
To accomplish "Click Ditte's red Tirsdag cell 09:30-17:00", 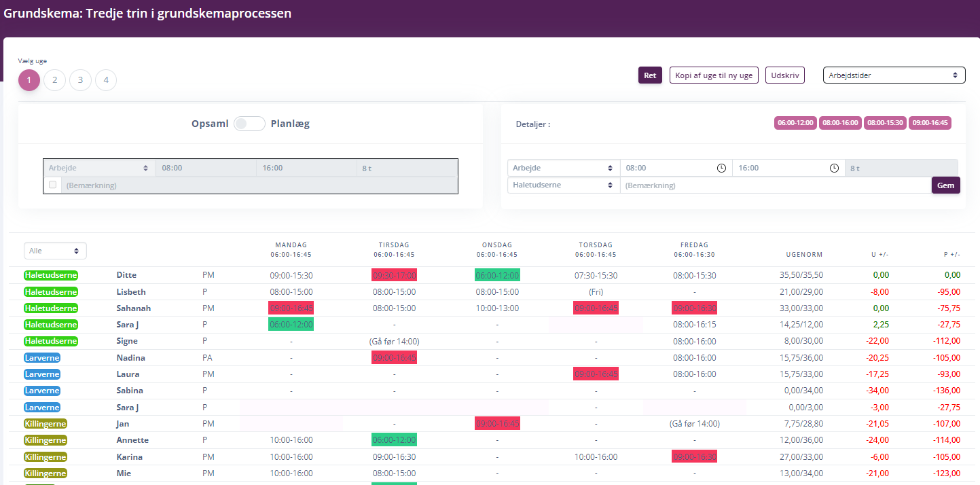I will pos(394,275).
